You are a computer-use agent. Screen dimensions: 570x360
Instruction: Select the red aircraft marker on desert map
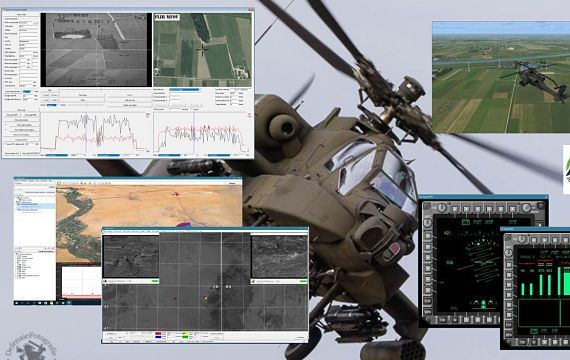[176, 194]
